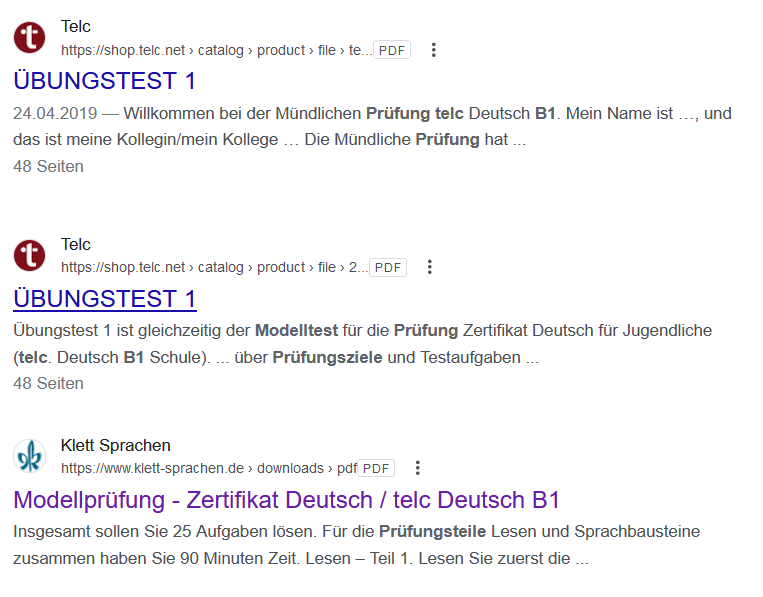Viewport: 763px width, 597px height.
Task: Open the underlined ÜBUNGSTEST 1 link about Jugendliche
Action: (x=105, y=299)
